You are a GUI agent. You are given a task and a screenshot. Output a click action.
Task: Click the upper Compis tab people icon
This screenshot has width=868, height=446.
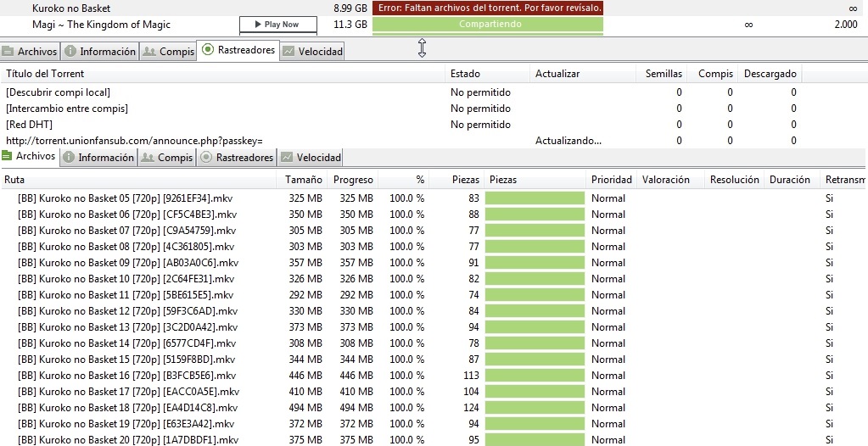tap(149, 52)
